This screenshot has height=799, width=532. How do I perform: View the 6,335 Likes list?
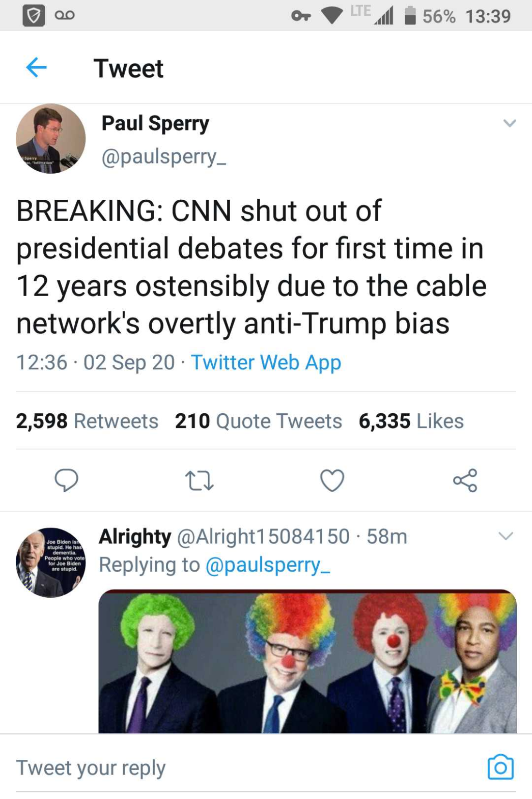(x=411, y=421)
